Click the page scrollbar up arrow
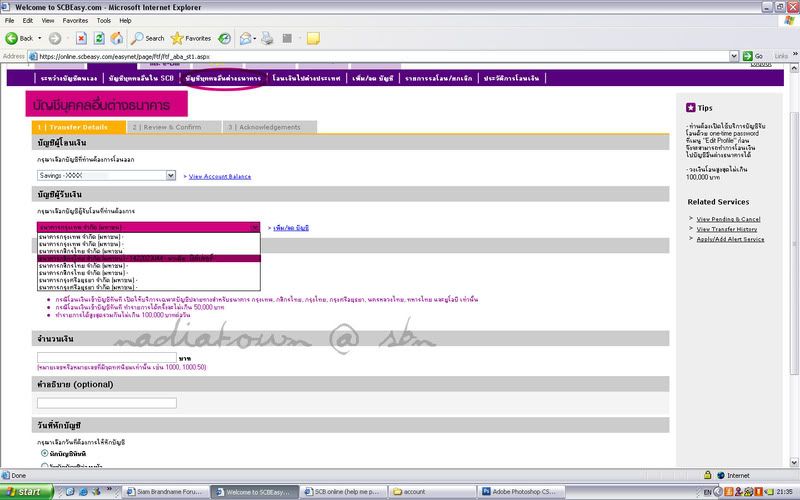800x500 pixels. (794, 67)
